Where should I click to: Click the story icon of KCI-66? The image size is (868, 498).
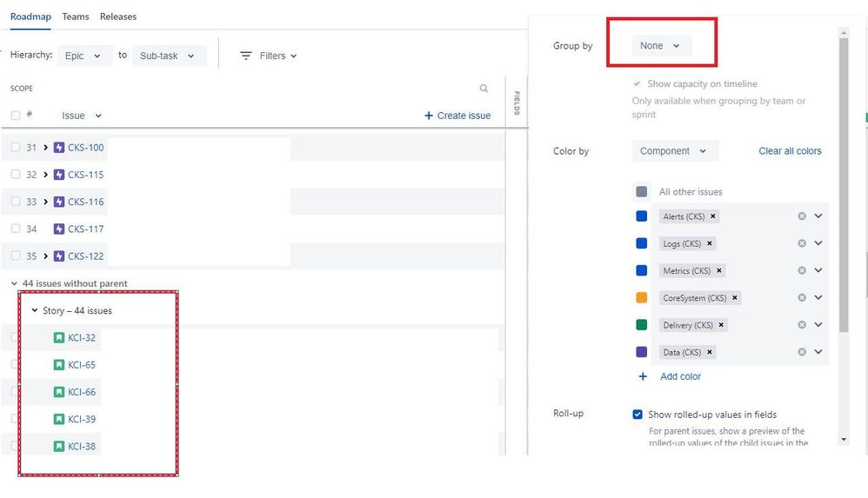coord(59,392)
